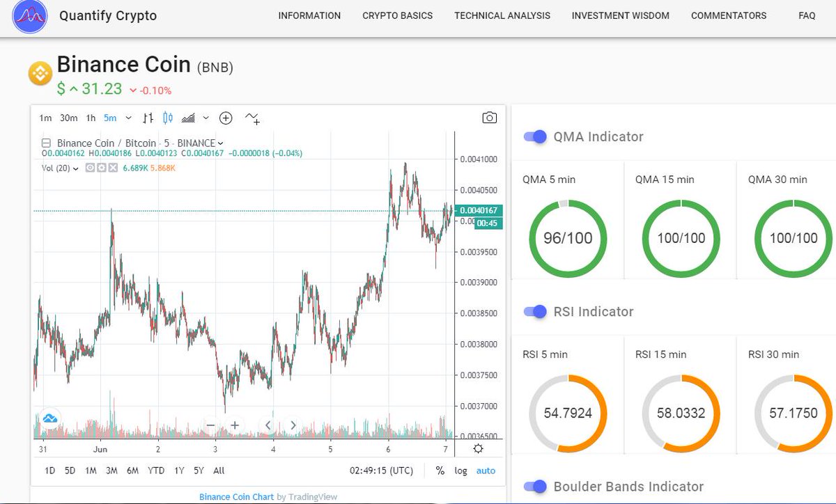Screen dimensions: 836x504
Task: Click the compare or add symbol plus icon
Action: coord(226,118)
